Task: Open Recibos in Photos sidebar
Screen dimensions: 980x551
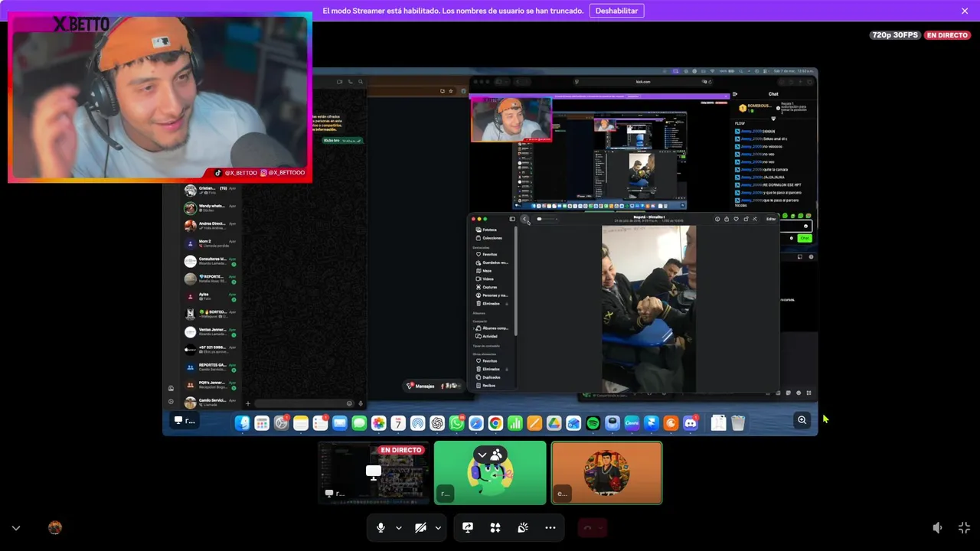Action: coord(486,386)
